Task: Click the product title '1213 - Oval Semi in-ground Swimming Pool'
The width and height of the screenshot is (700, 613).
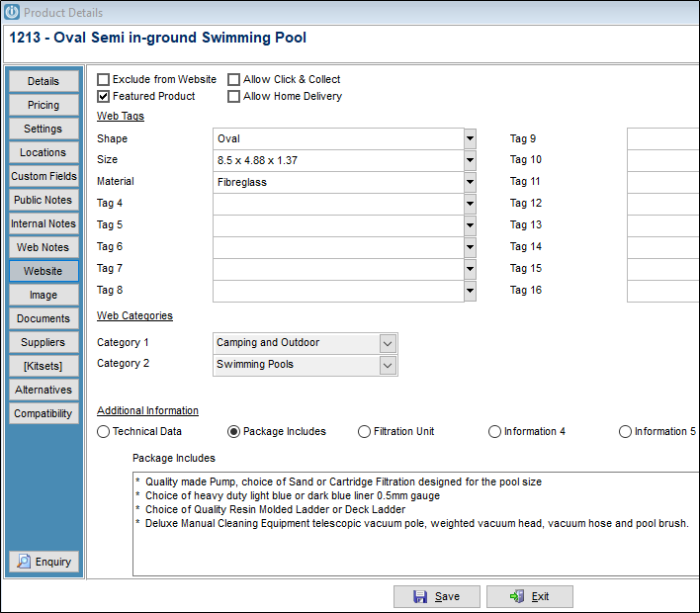Action: pos(157,38)
